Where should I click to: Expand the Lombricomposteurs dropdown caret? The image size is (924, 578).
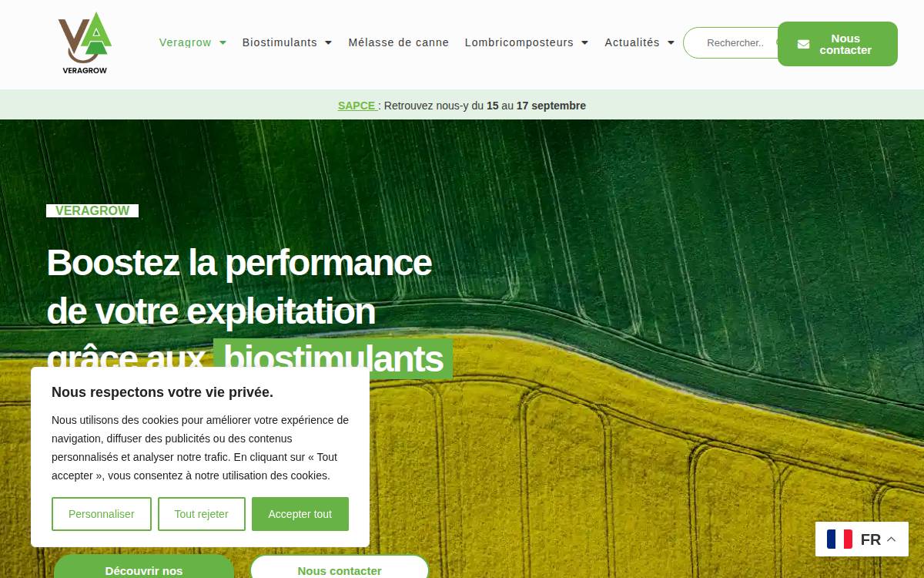(584, 43)
